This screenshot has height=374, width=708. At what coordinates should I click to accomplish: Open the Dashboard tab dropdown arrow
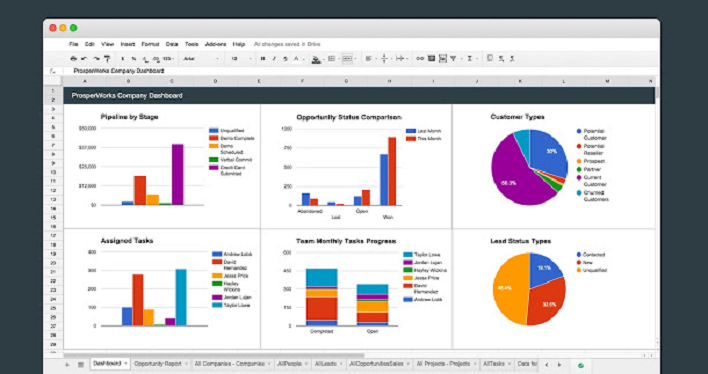point(126,364)
